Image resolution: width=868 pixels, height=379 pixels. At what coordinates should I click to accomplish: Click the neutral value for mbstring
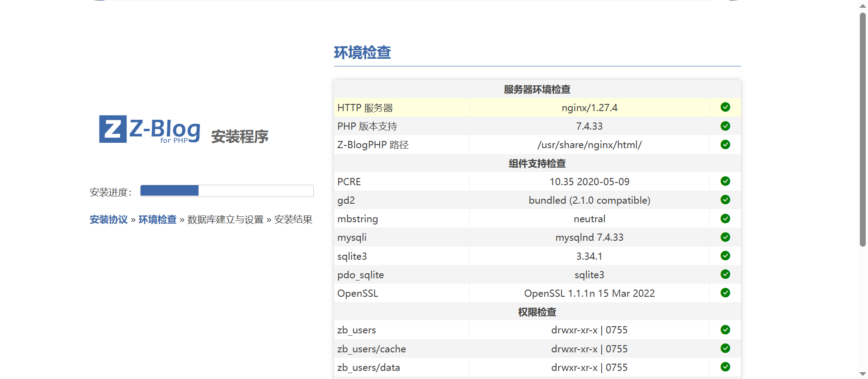(590, 219)
